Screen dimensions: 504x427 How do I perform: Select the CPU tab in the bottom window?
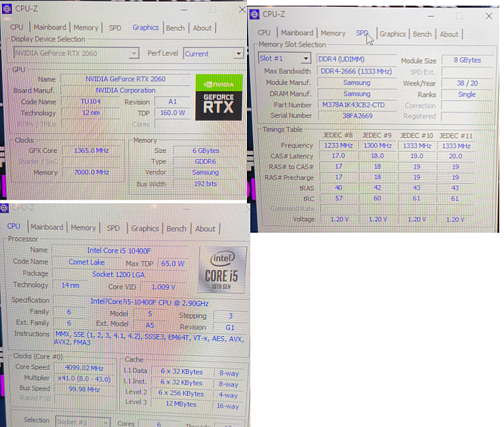[13, 226]
